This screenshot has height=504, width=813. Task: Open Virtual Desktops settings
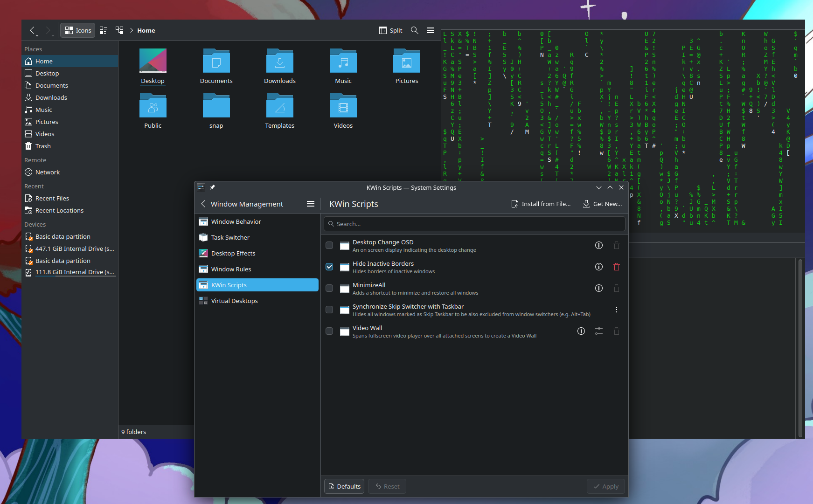pos(257,301)
